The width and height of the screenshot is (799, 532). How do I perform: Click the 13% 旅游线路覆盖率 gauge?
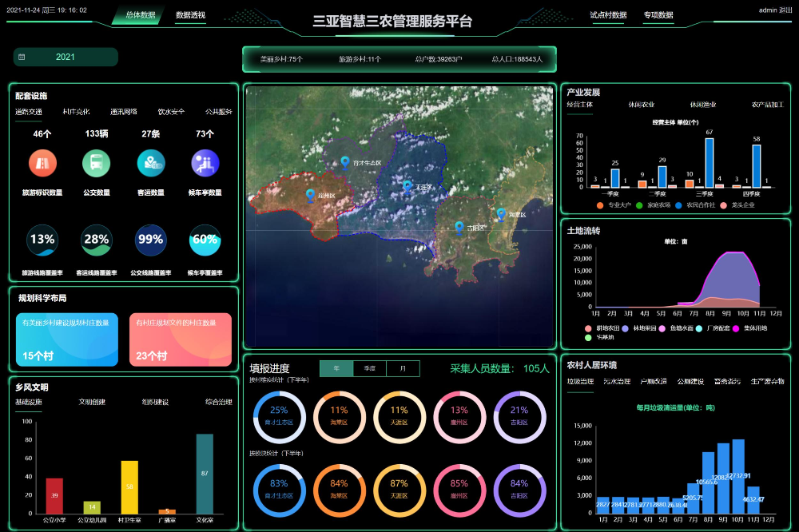coord(42,240)
